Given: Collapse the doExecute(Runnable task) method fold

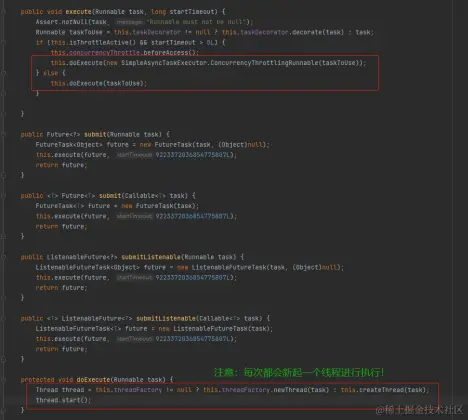Looking at the screenshot, I should (x=3, y=380).
